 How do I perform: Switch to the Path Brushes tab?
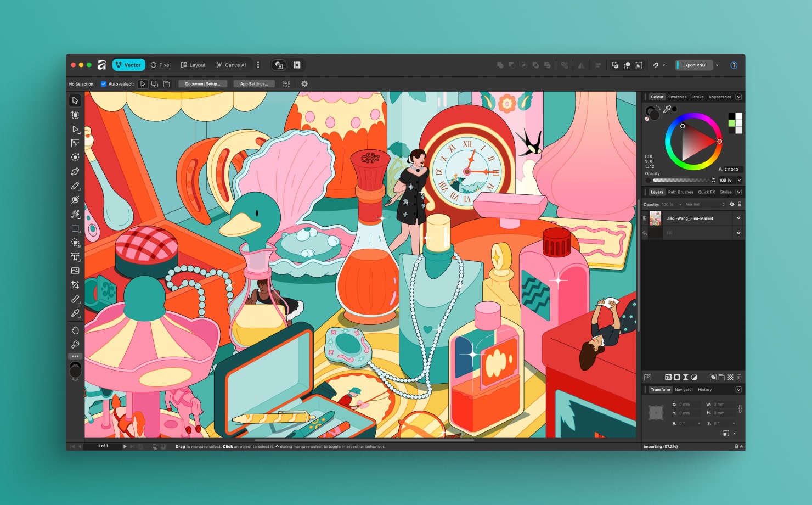pos(680,192)
